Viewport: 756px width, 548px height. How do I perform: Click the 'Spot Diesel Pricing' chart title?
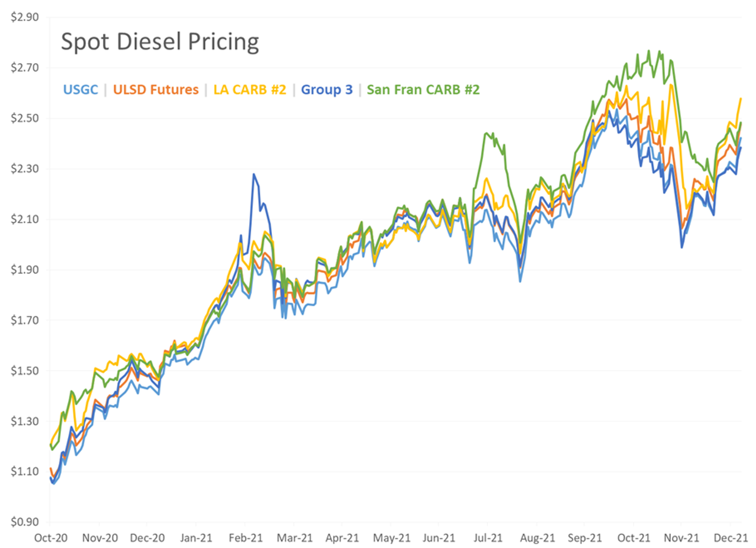160,42
